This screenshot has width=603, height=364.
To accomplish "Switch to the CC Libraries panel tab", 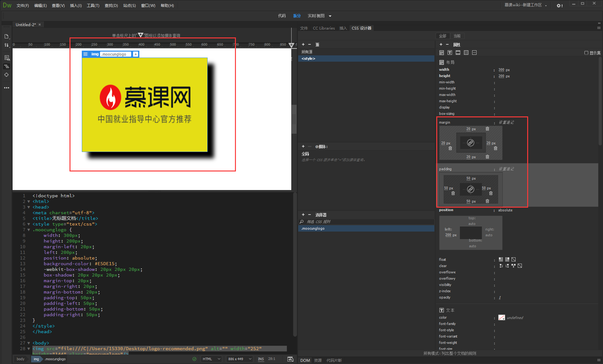I will [x=324, y=28].
